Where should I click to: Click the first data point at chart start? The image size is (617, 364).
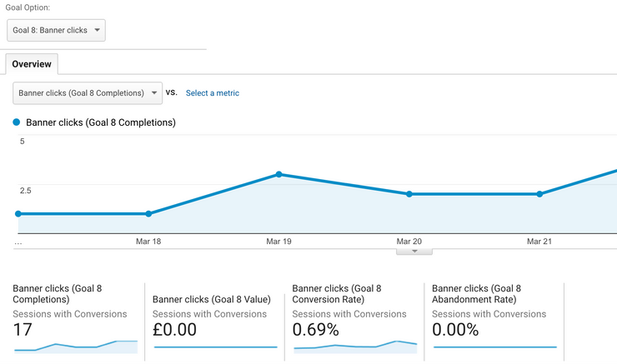coord(18,214)
